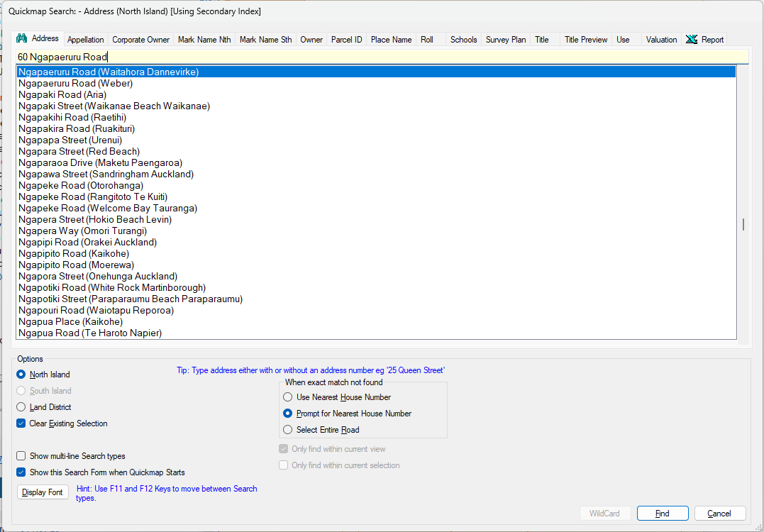Screen dimensions: 764x532
Task: Choose Use Nearest House Number option
Action: tap(287, 397)
